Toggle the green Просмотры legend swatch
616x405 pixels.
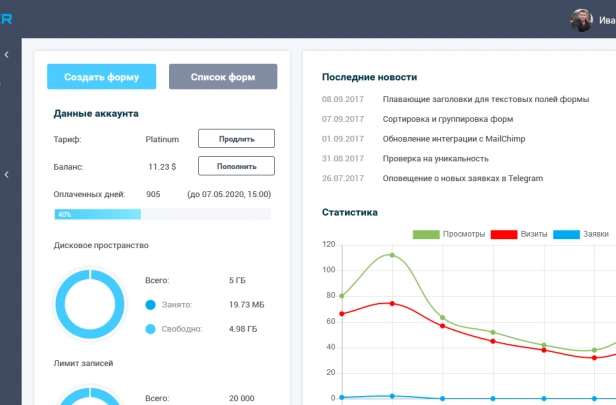pos(426,235)
